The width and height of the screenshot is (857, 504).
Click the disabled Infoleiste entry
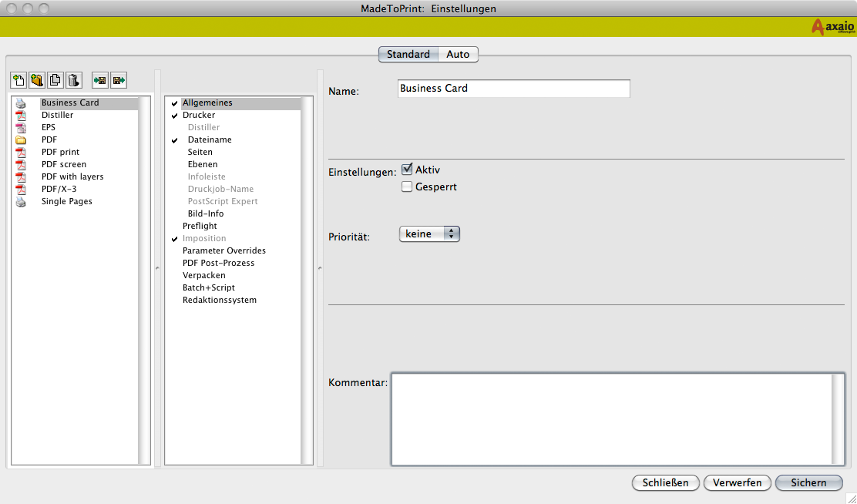[x=207, y=176]
